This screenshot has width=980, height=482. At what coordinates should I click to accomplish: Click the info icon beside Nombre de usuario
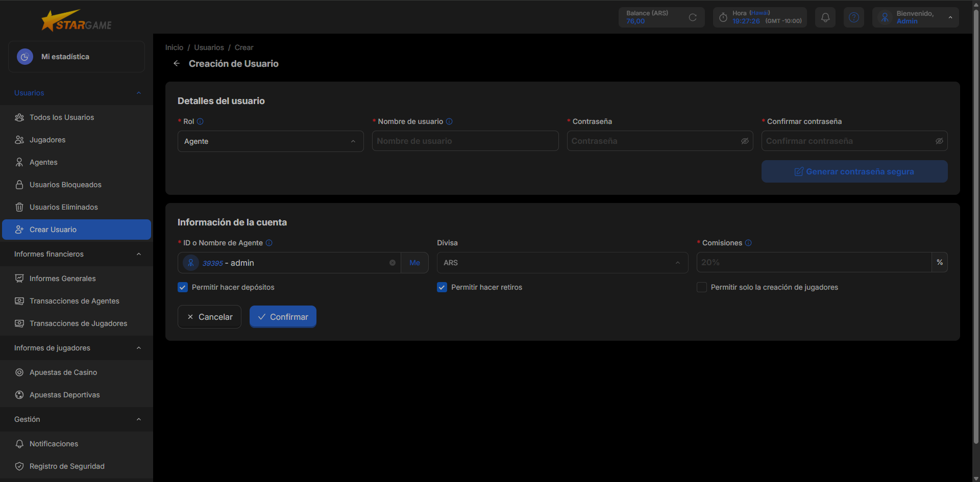click(449, 121)
